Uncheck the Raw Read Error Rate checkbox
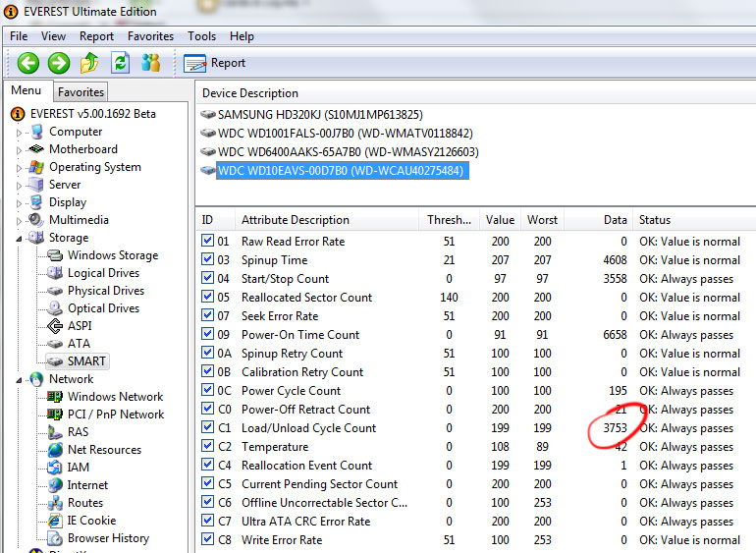Screen dimensions: 756x553 point(208,241)
